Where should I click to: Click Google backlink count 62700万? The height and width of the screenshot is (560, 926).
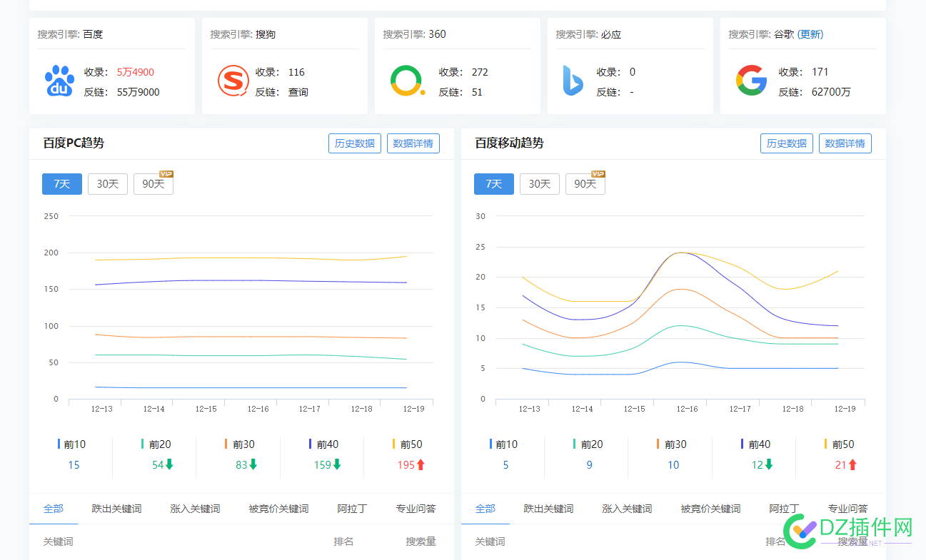tap(831, 92)
